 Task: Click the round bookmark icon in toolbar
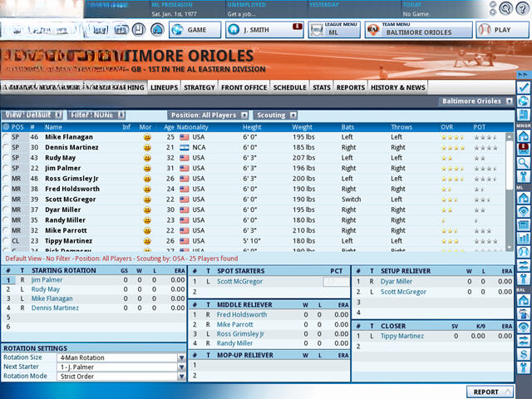(x=139, y=30)
